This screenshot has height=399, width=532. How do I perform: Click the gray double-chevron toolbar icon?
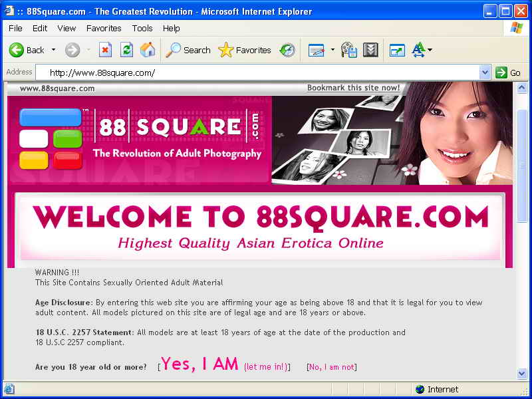pyautogui.click(x=370, y=51)
